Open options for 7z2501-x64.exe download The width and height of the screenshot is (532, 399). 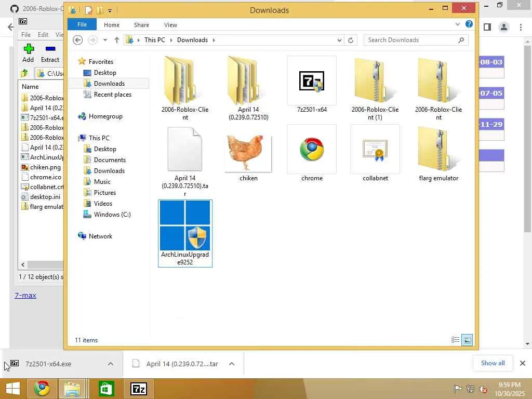pyautogui.click(x=111, y=364)
